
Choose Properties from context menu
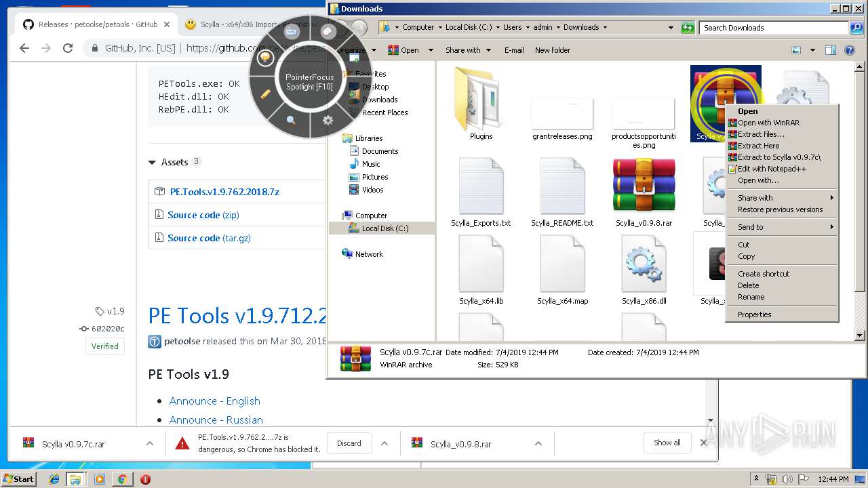[x=781, y=314]
